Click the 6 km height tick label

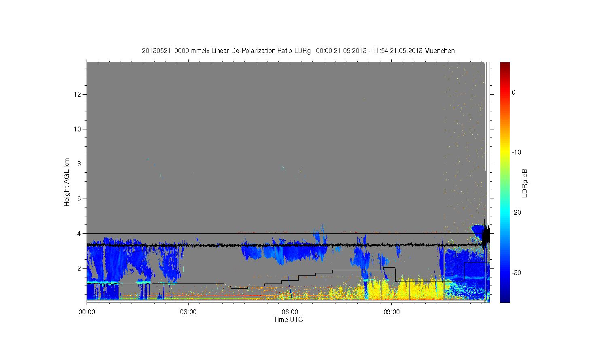click(x=79, y=199)
